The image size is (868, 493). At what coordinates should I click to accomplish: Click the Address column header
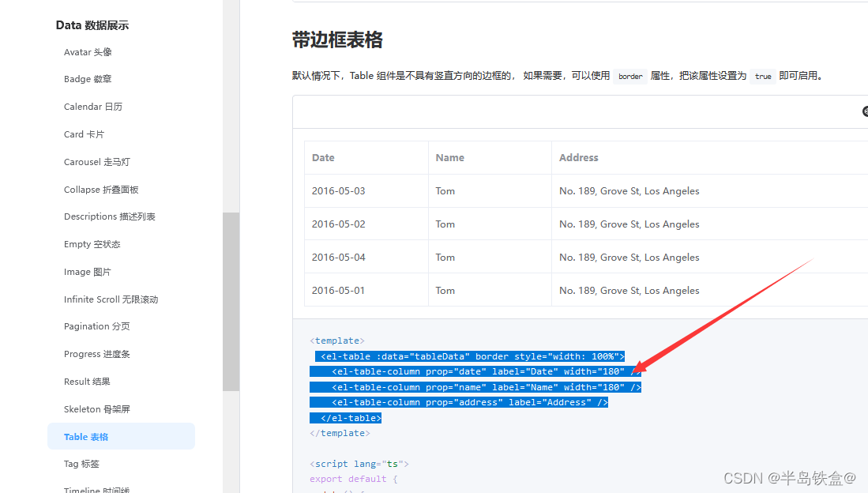coord(710,157)
